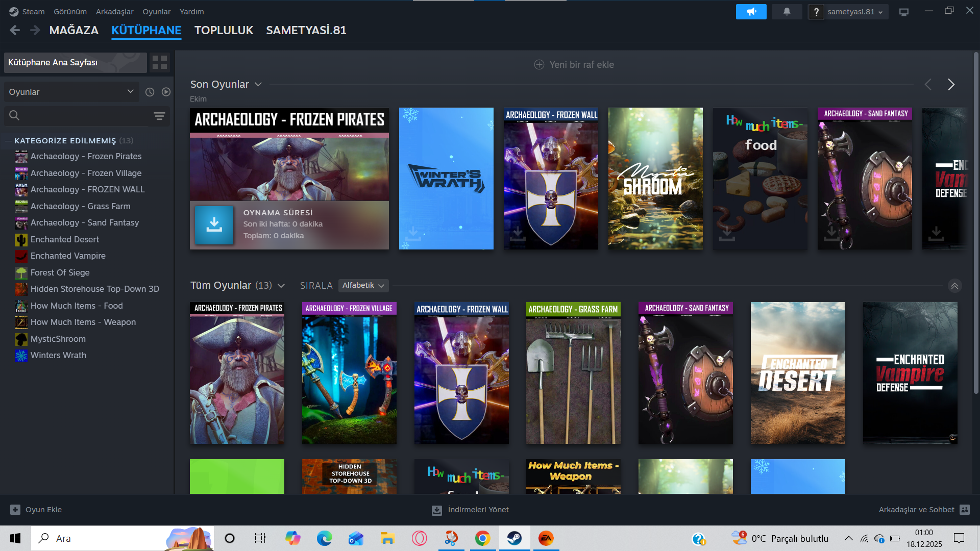This screenshot has width=980, height=551.
Task: Open File Explorer from the taskbar
Action: click(x=387, y=538)
